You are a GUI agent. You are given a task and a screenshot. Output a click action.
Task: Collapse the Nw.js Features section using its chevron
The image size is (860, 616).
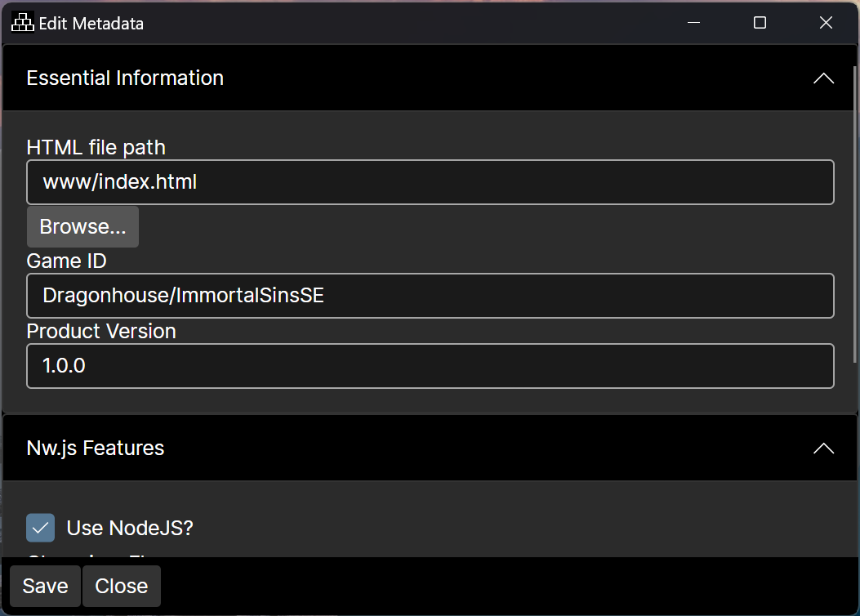tap(823, 449)
